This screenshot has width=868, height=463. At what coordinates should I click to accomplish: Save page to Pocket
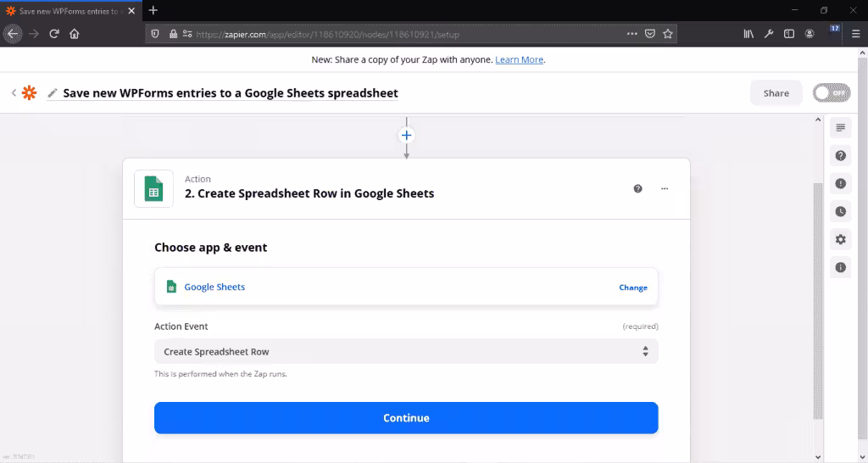coord(650,34)
